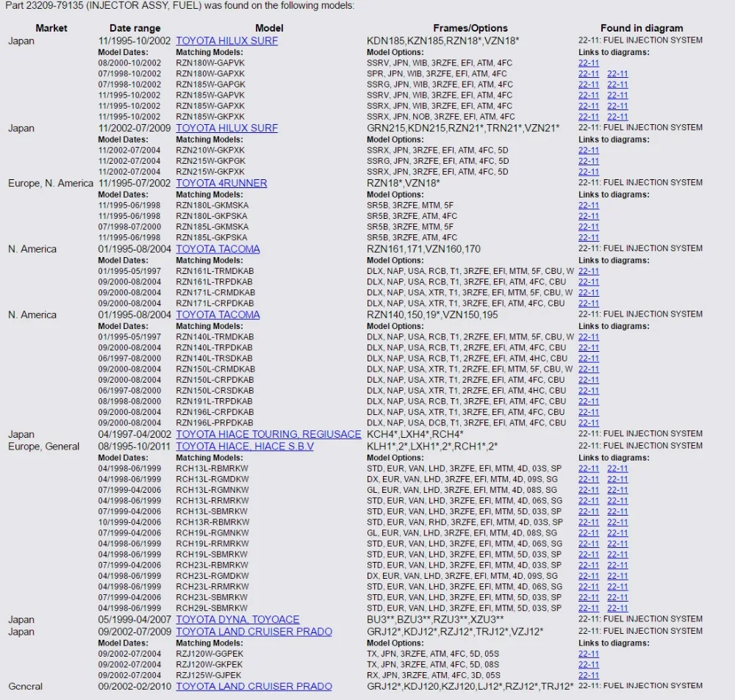Open TOYOTA DYNA, TOYOACE link
This screenshot has height=700, width=735.
pyautogui.click(x=237, y=619)
